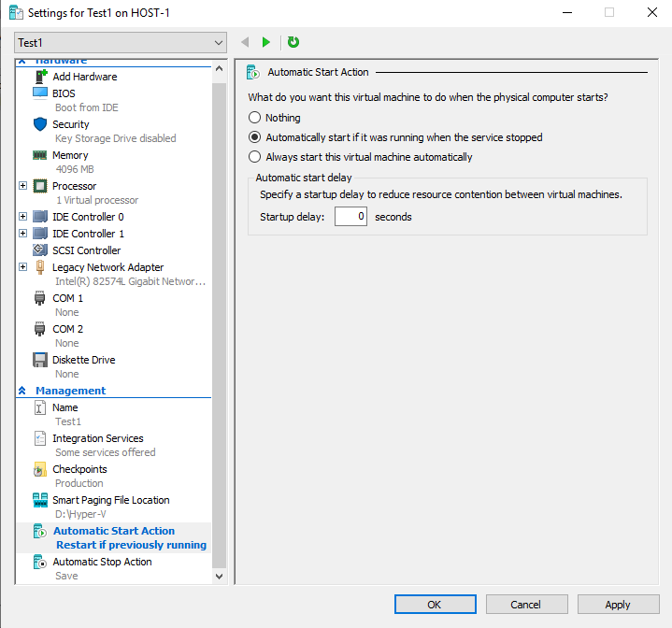The width and height of the screenshot is (672, 628).
Task: Click the Processor icon
Action: [x=40, y=186]
